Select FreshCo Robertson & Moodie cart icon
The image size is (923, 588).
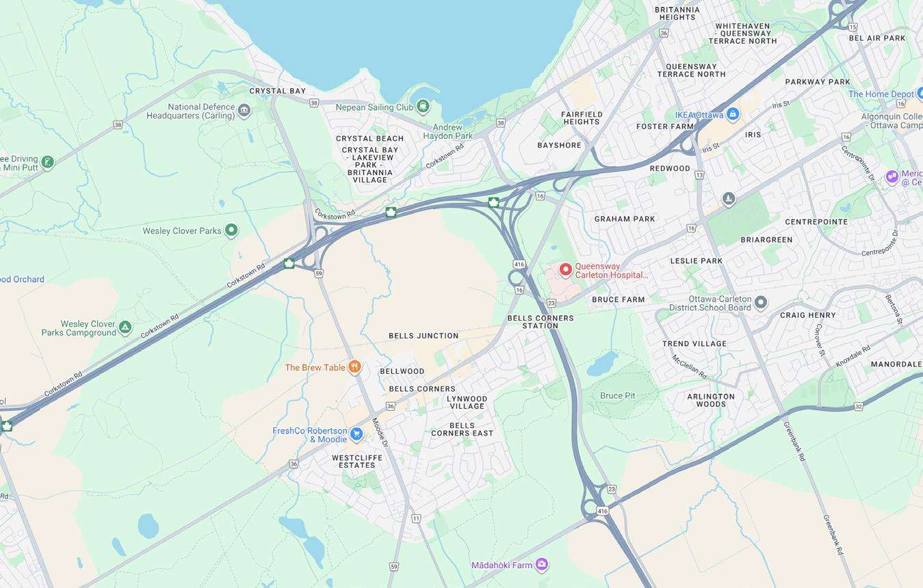356,433
